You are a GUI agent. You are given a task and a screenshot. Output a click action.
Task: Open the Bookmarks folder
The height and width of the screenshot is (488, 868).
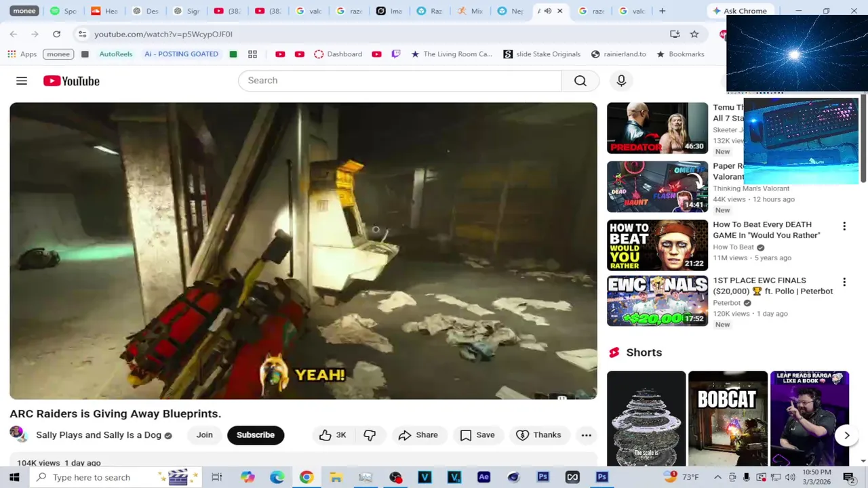[x=680, y=54]
